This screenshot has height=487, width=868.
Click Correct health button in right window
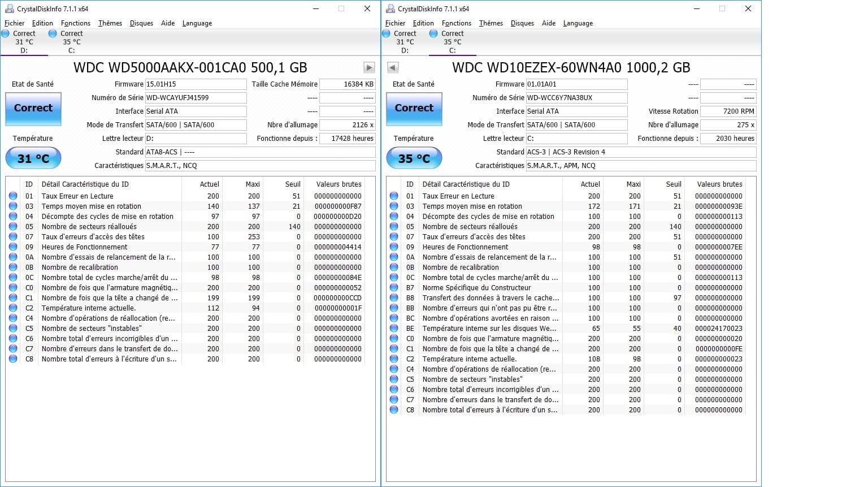[x=414, y=108]
